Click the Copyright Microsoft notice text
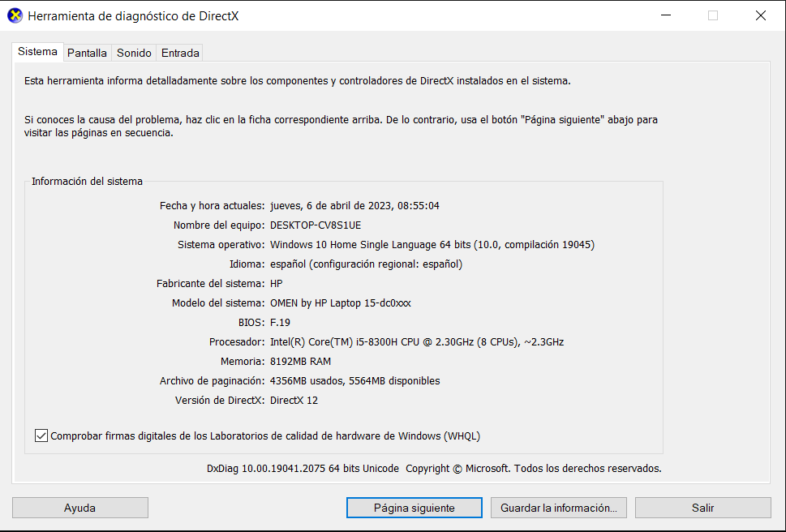 click(x=534, y=469)
